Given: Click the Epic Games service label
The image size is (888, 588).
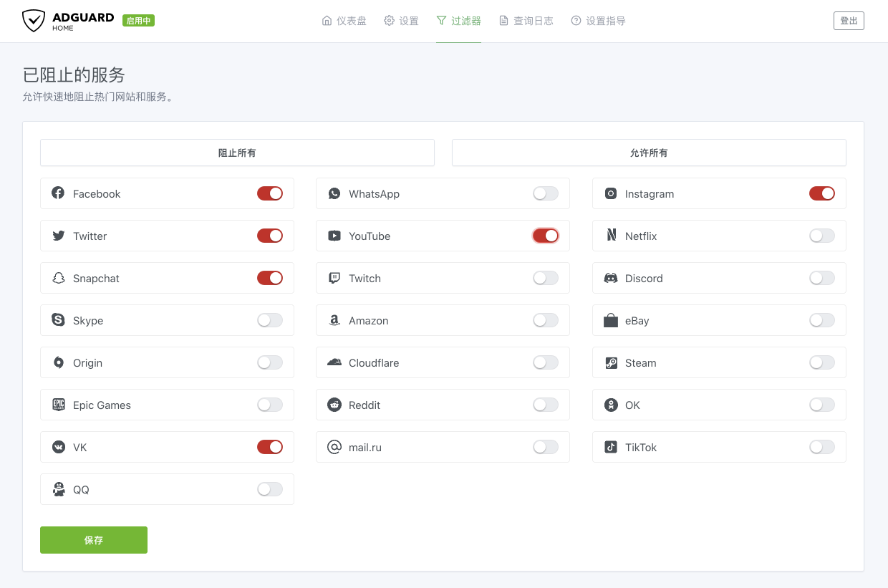Looking at the screenshot, I should pos(102,405).
